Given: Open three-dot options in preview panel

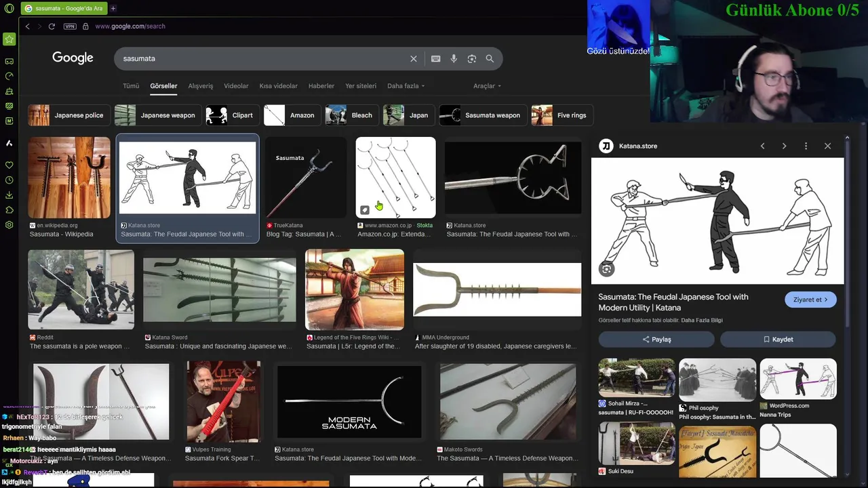Looking at the screenshot, I should 806,146.
